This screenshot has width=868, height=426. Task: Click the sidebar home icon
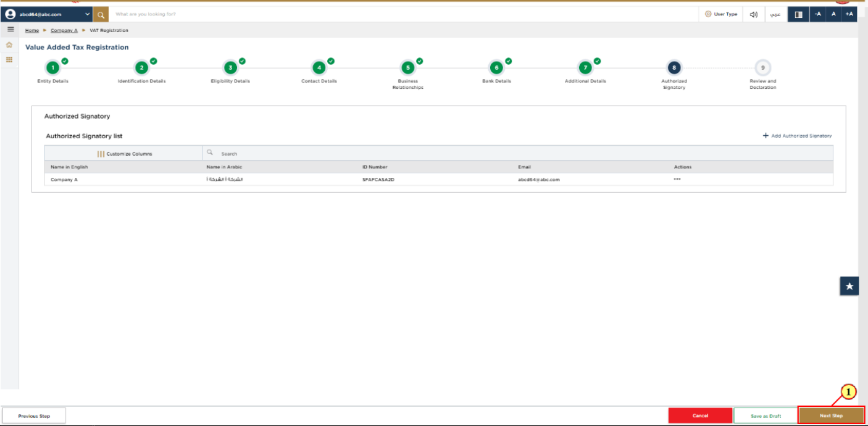coord(9,45)
